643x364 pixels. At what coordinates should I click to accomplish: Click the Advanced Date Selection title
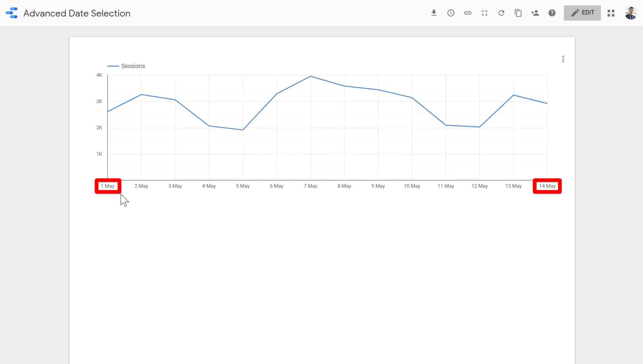coord(76,13)
